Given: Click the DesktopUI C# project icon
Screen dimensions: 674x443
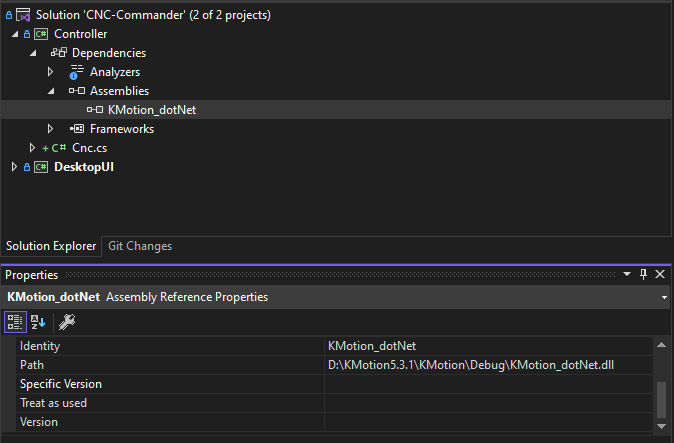Looking at the screenshot, I should click(41, 167).
